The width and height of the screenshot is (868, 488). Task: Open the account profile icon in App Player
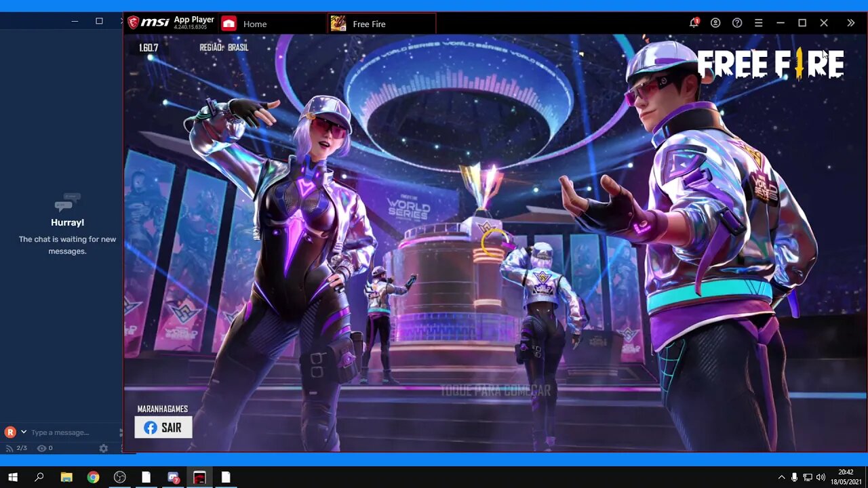(x=715, y=23)
